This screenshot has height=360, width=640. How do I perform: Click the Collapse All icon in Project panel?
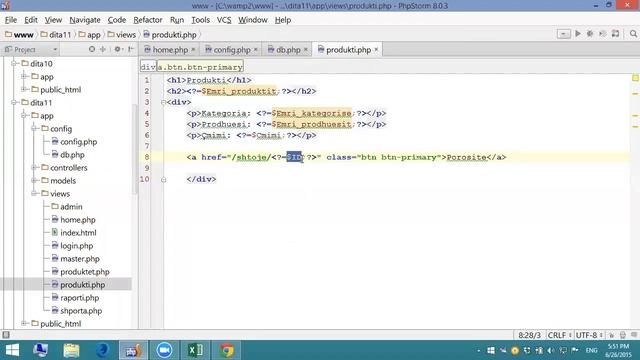pyautogui.click(x=103, y=49)
